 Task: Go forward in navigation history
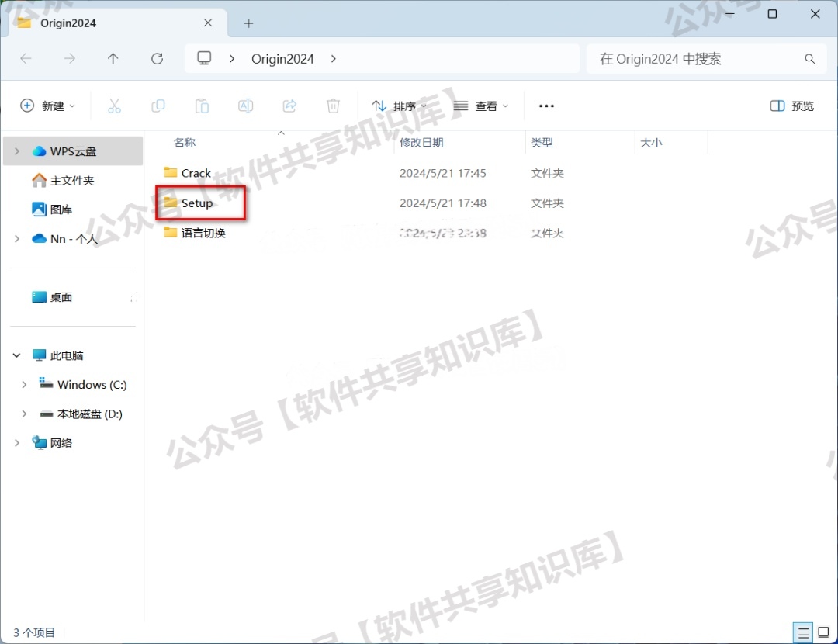(70, 58)
